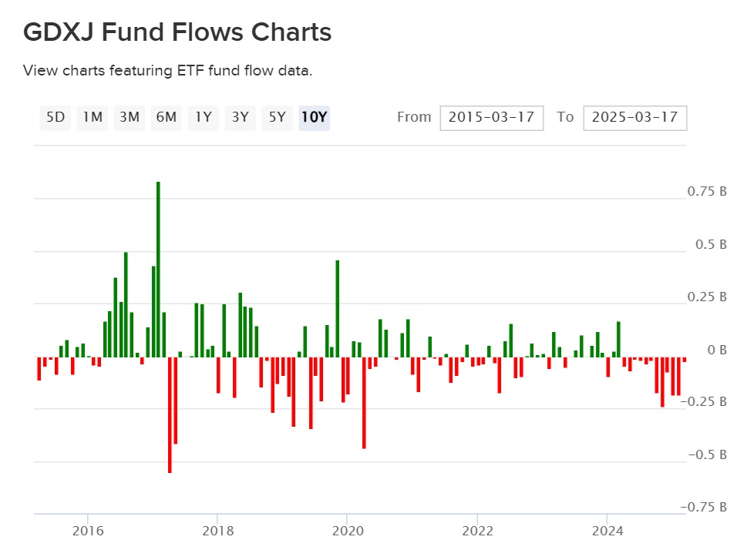Image resolution: width=747 pixels, height=560 pixels.
Task: Click the −0.25 B axis label
Action: pyautogui.click(x=704, y=401)
